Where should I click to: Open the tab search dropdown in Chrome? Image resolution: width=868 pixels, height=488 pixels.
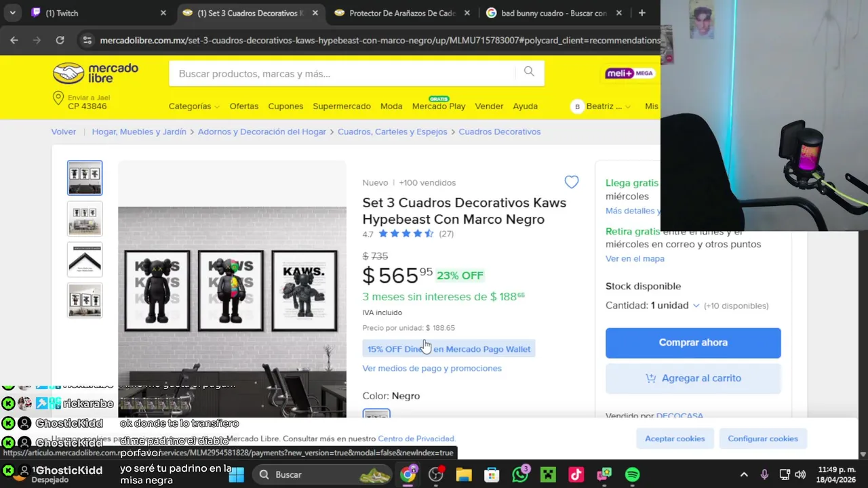[12, 13]
